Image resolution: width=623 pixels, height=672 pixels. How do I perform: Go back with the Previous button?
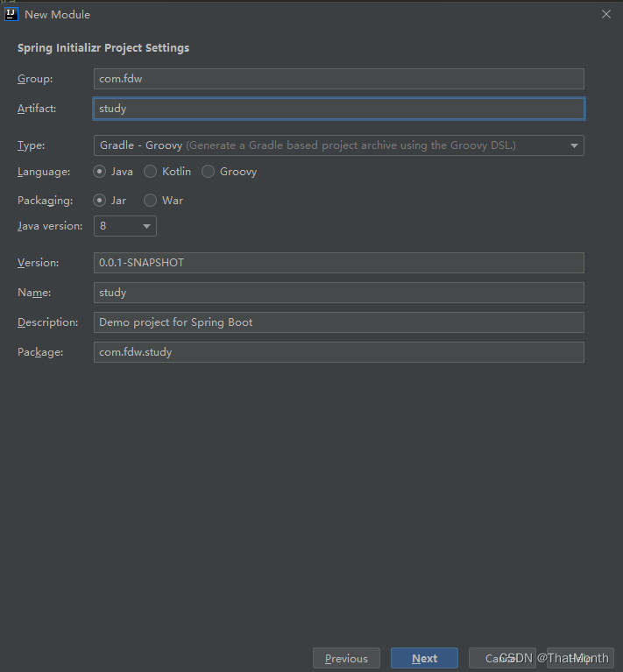(x=346, y=658)
